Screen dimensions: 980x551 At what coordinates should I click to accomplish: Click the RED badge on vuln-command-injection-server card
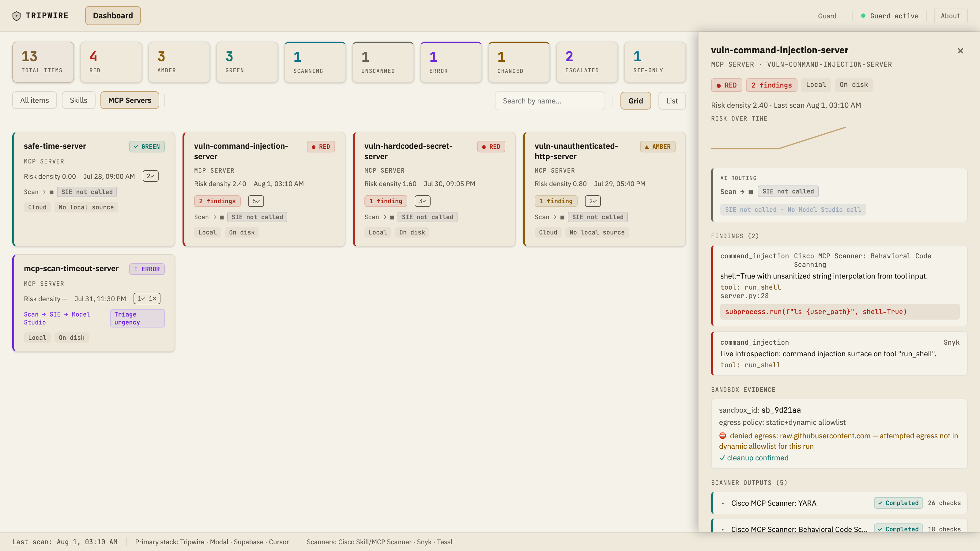point(321,147)
